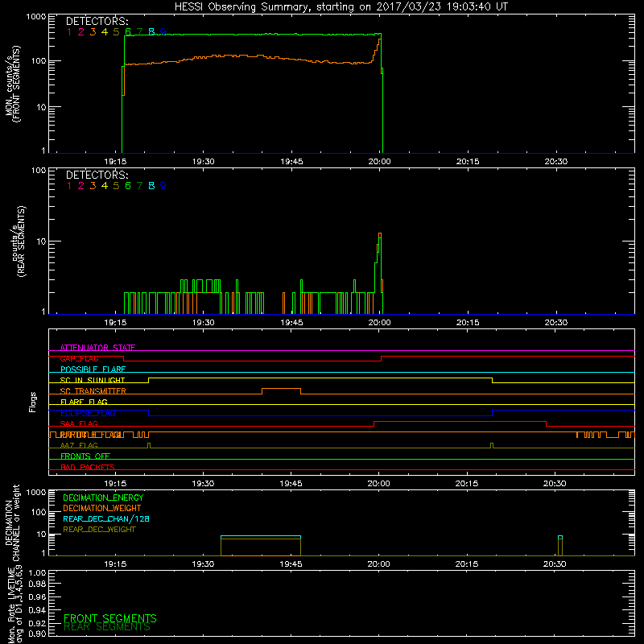Click the 100 y-axis label of rear segments plot
644x644 pixels.
click(x=39, y=170)
